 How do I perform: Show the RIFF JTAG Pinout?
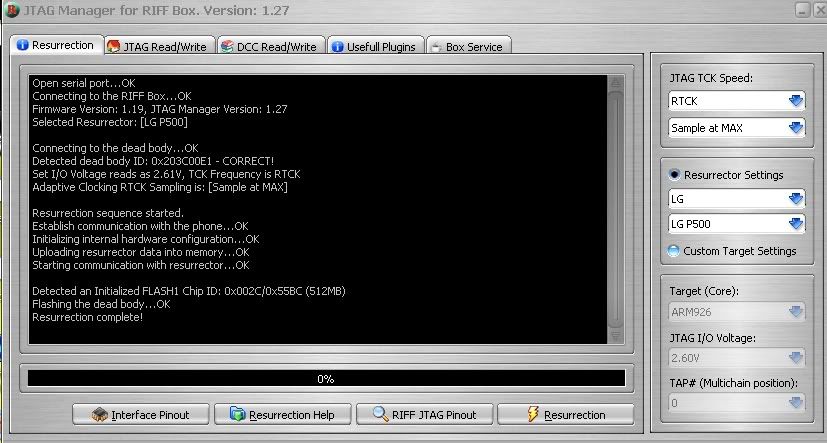click(x=425, y=415)
